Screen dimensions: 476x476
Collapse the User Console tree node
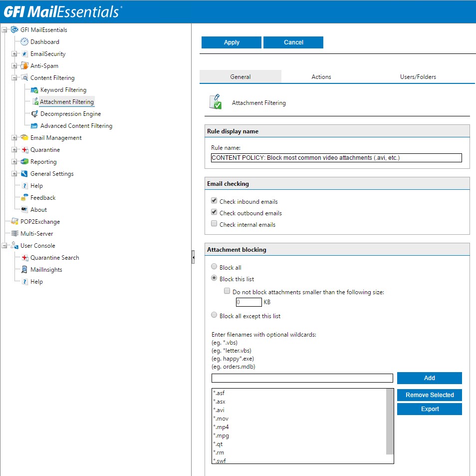click(x=4, y=246)
